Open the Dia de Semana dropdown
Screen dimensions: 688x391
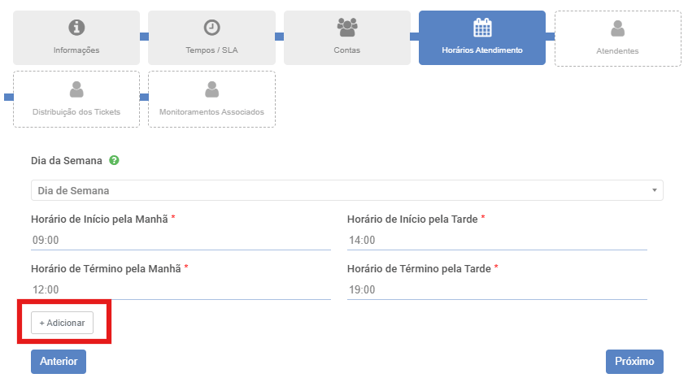pyautogui.click(x=347, y=190)
